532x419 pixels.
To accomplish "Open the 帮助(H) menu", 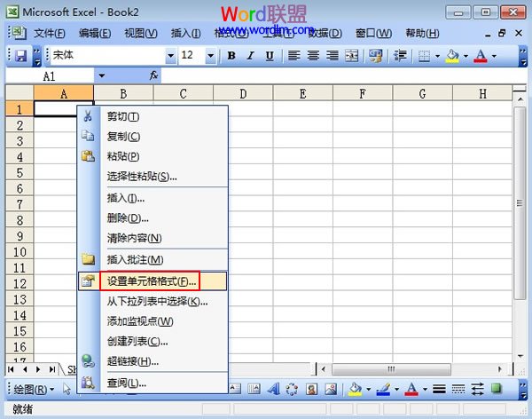I will point(422,34).
